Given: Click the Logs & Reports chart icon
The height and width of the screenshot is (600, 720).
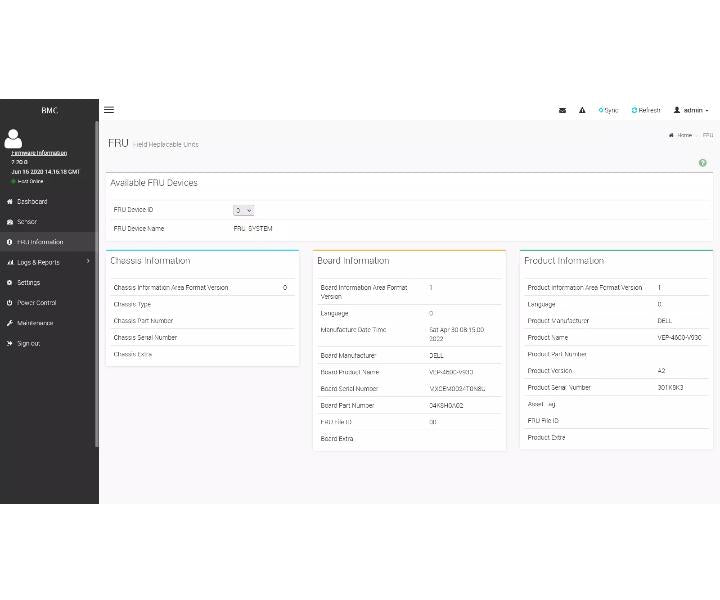Looking at the screenshot, I should click(x=10, y=262).
